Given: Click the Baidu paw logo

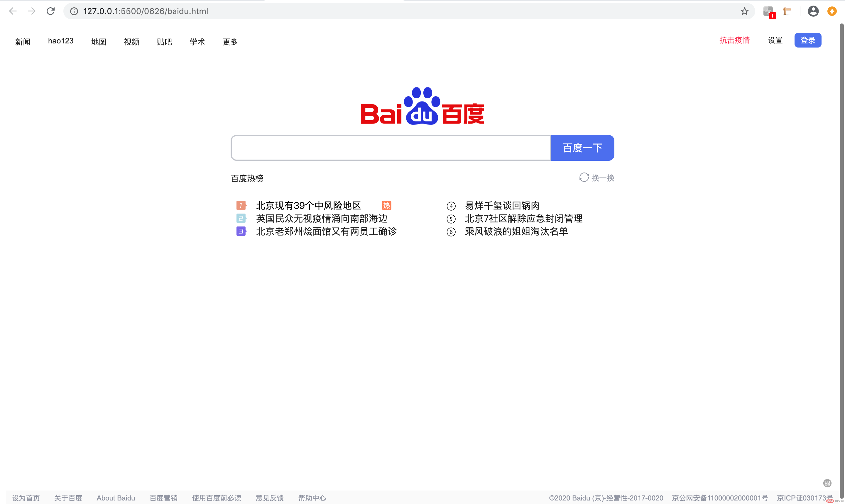Looking at the screenshot, I should (x=422, y=106).
